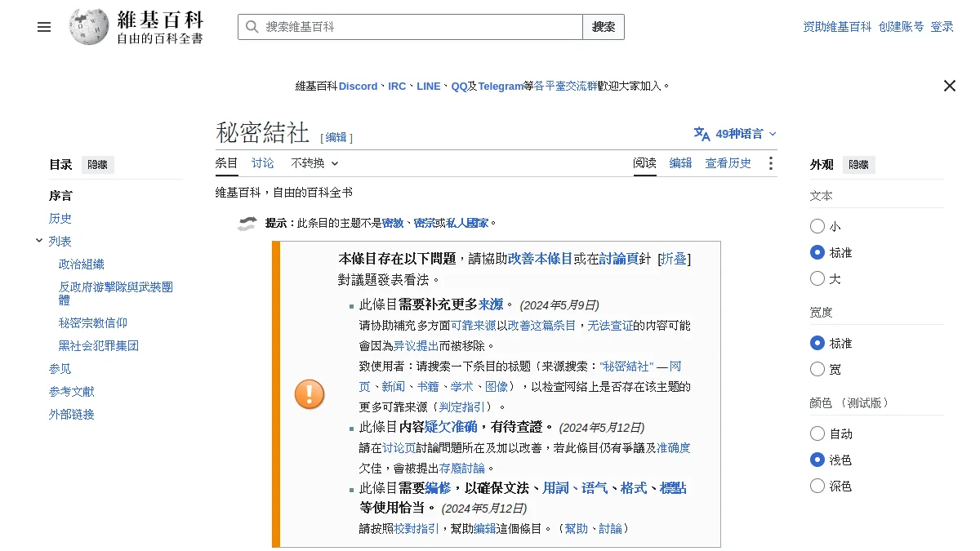This screenshot has width=980, height=551.
Task: Dismiss the site notice banner
Action: tap(949, 86)
